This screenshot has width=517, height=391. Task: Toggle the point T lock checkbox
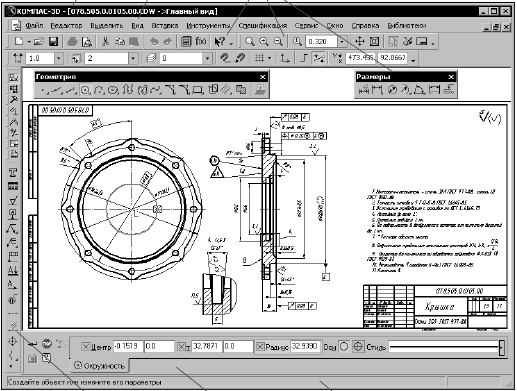181,347
